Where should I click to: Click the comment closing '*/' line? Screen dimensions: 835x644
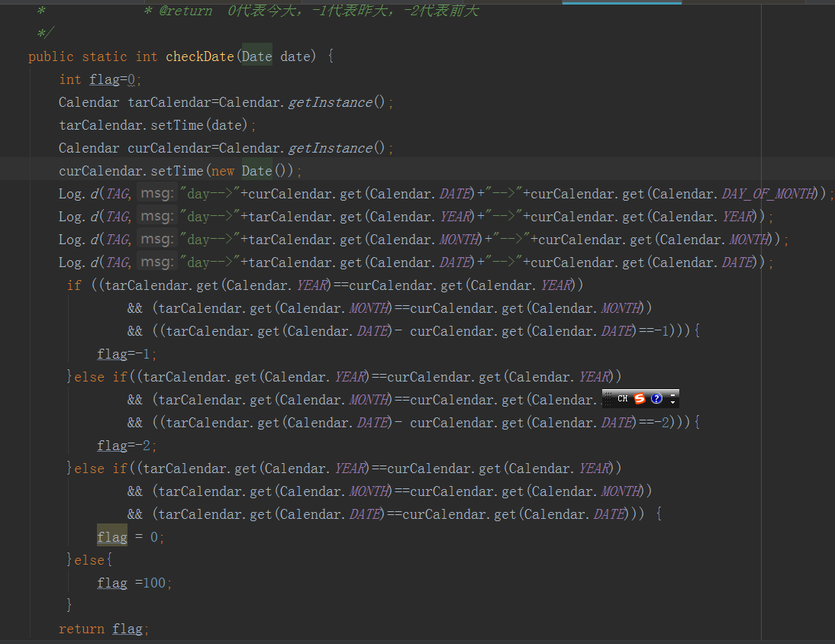45,34
